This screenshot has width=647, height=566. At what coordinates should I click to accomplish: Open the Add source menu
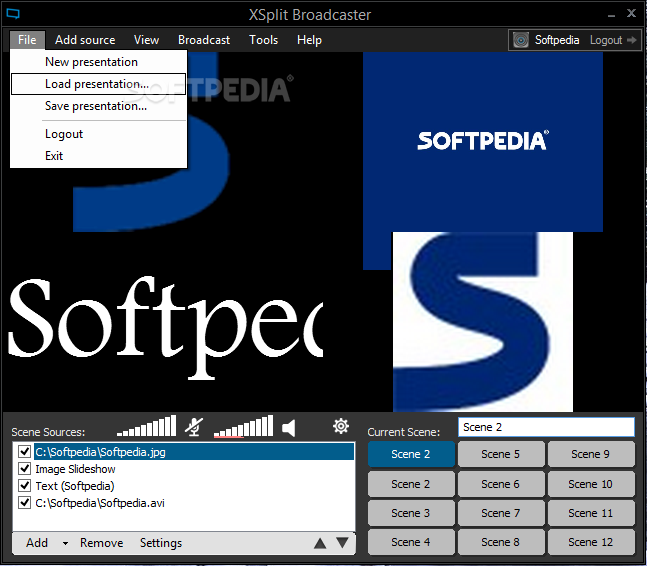(85, 40)
